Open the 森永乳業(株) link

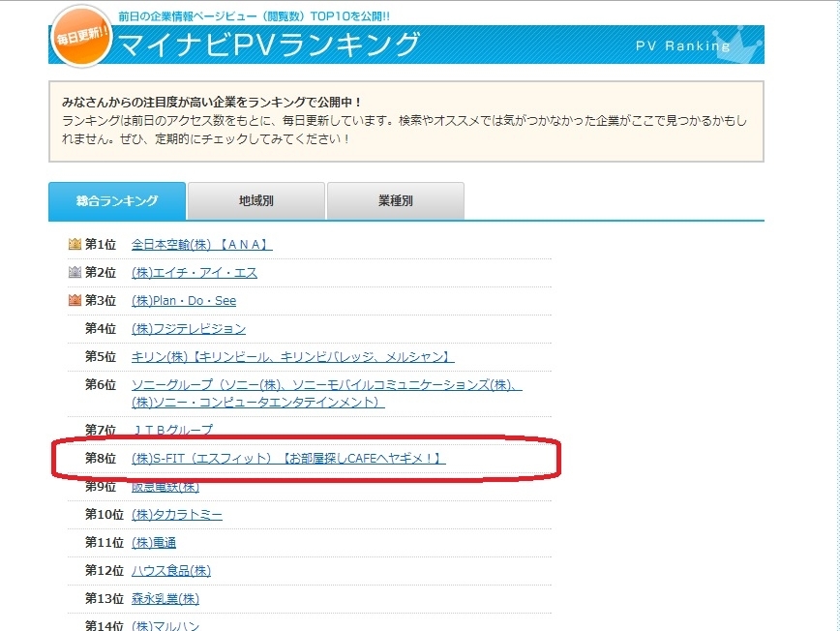(165, 598)
